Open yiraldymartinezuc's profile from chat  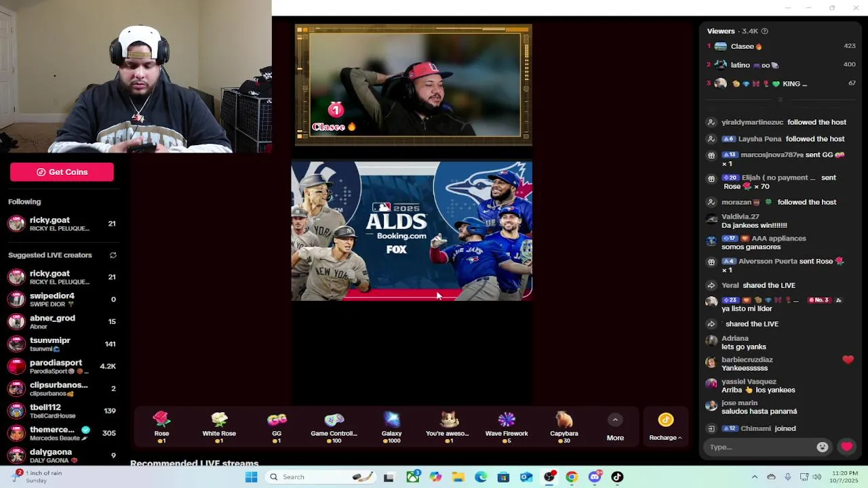(752, 123)
